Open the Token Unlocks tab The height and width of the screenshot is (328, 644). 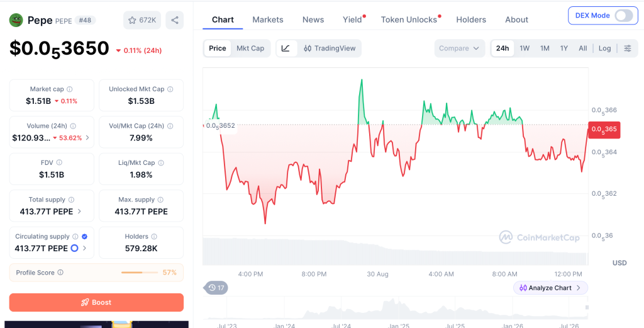click(409, 20)
